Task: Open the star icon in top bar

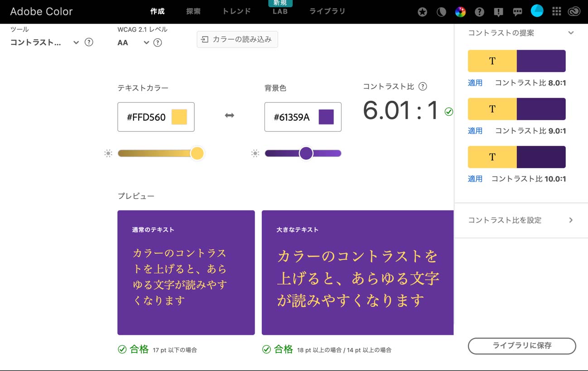Action: (x=422, y=12)
